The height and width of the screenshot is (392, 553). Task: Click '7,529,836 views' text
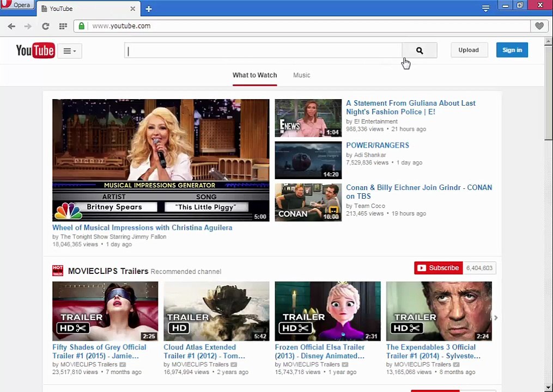coord(367,162)
